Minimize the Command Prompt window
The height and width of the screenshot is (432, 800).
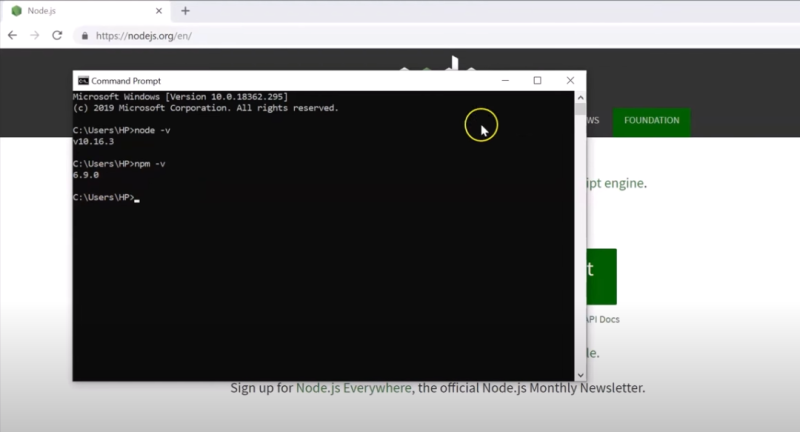point(504,81)
